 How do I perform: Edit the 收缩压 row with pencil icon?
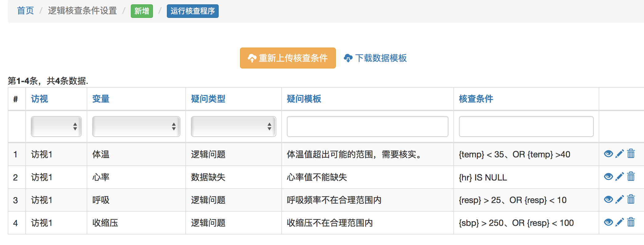point(619,222)
